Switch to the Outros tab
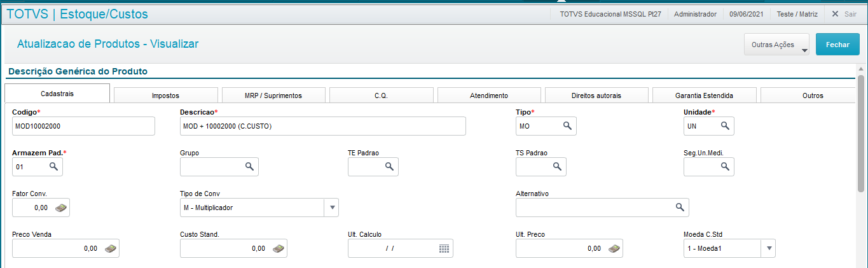Viewport: 868px width, 268px height. [808, 95]
